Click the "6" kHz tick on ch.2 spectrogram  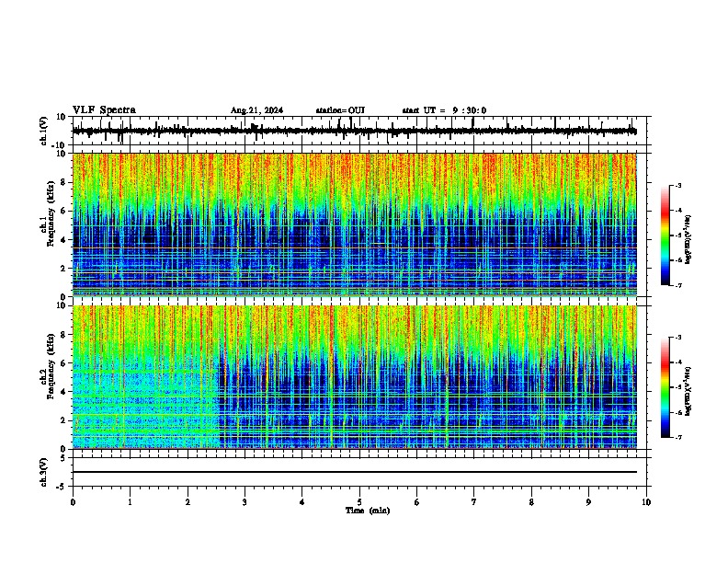tap(64, 363)
